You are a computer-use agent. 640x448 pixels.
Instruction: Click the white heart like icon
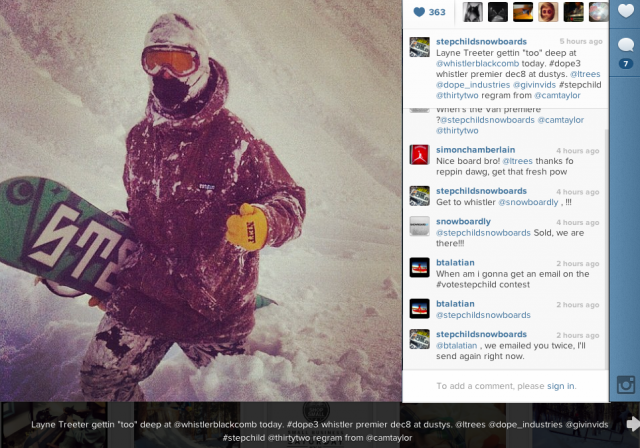point(625,11)
